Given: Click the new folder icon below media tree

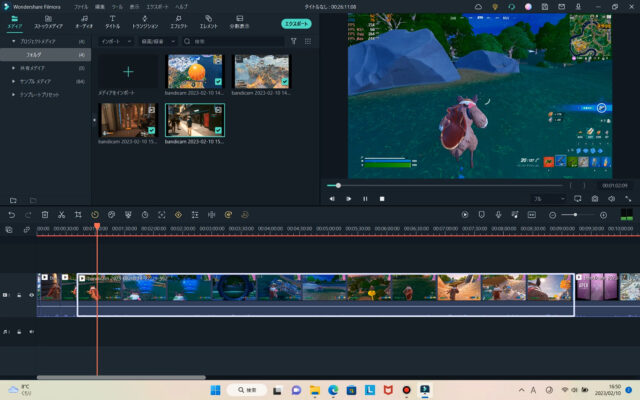Looking at the screenshot, I should (x=13, y=200).
